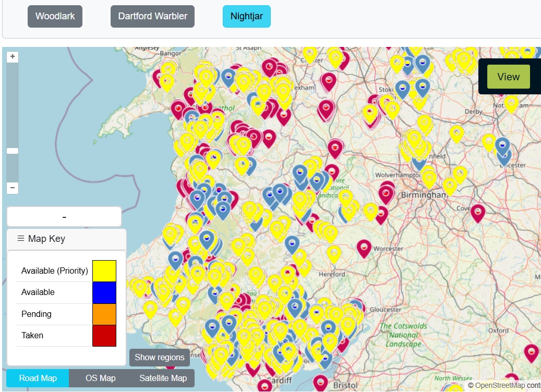Screen dimensions: 541x392
Task: Click the Pending legend label
Action: pos(36,314)
